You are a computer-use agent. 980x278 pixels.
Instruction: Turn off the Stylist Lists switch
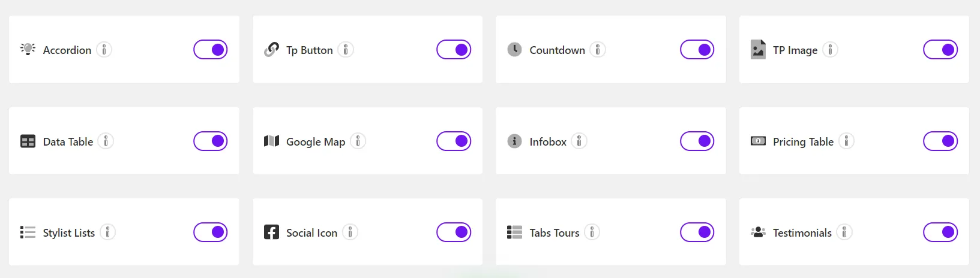[x=211, y=232]
